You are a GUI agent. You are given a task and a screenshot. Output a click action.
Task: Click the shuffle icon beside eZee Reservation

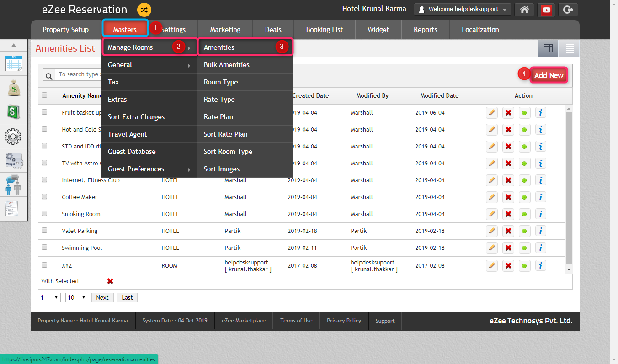[x=144, y=10]
